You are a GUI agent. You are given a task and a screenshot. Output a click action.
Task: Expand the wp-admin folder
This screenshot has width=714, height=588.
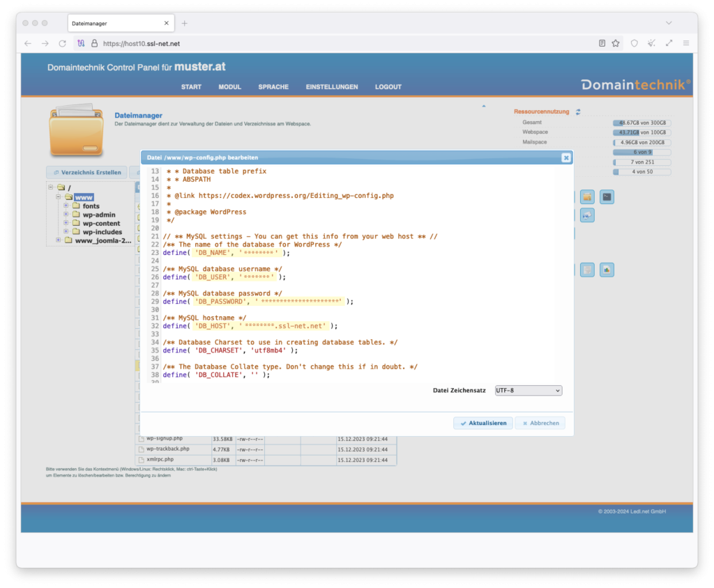tap(66, 215)
